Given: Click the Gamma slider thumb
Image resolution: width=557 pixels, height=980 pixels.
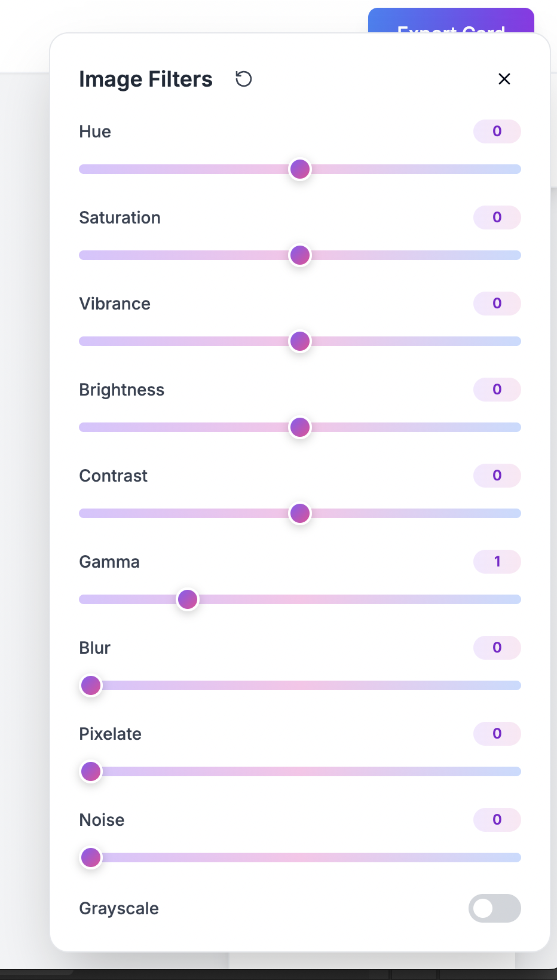Looking at the screenshot, I should [188, 599].
